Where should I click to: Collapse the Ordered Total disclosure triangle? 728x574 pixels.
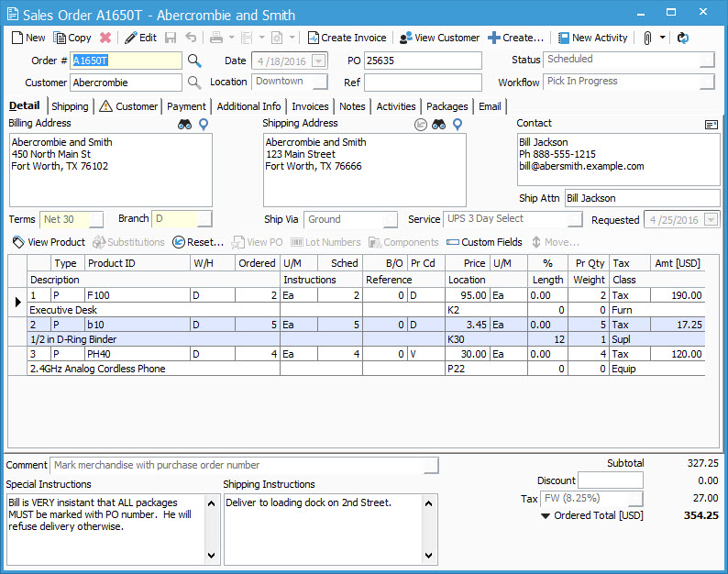546,516
